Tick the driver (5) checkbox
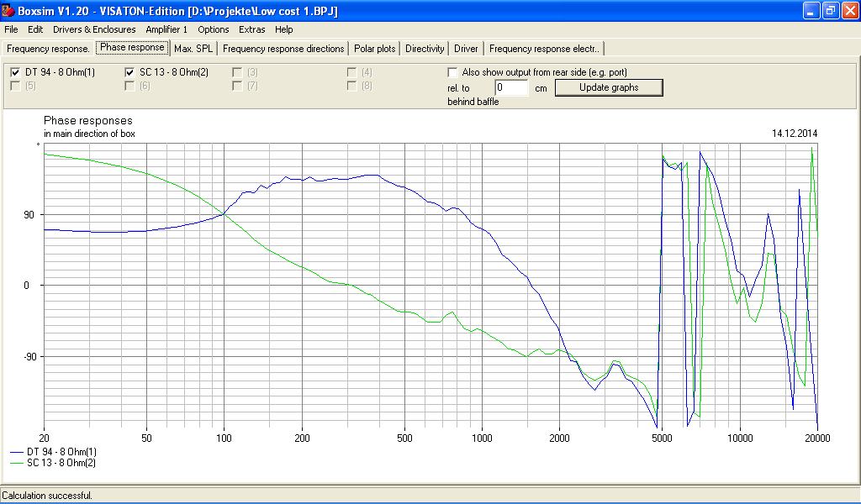Viewport: 861px width, 504px height. pos(15,87)
